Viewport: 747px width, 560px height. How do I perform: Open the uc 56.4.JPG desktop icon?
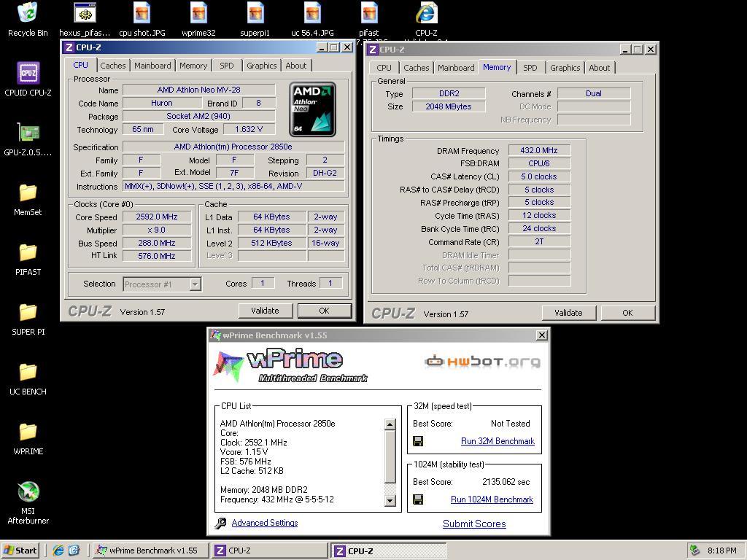312,19
